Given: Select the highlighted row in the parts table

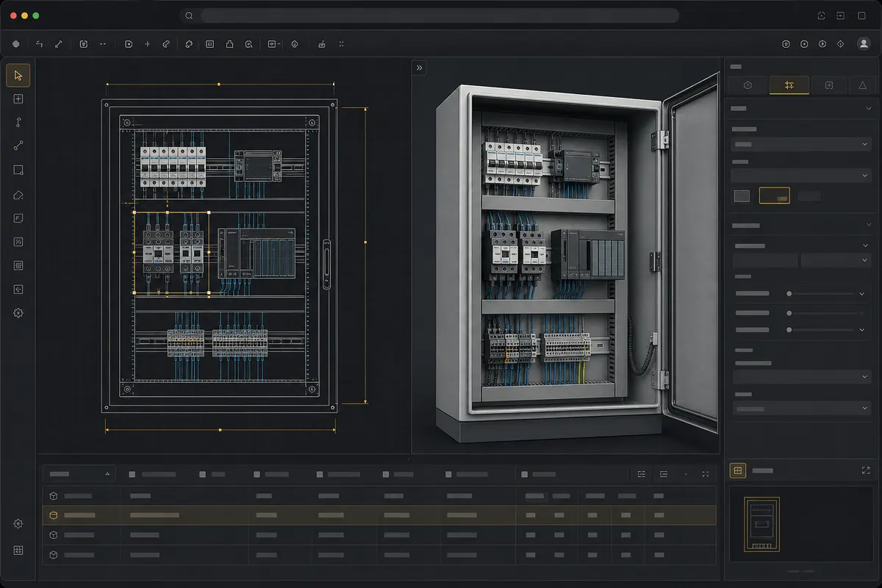Looking at the screenshot, I should click(x=379, y=515).
